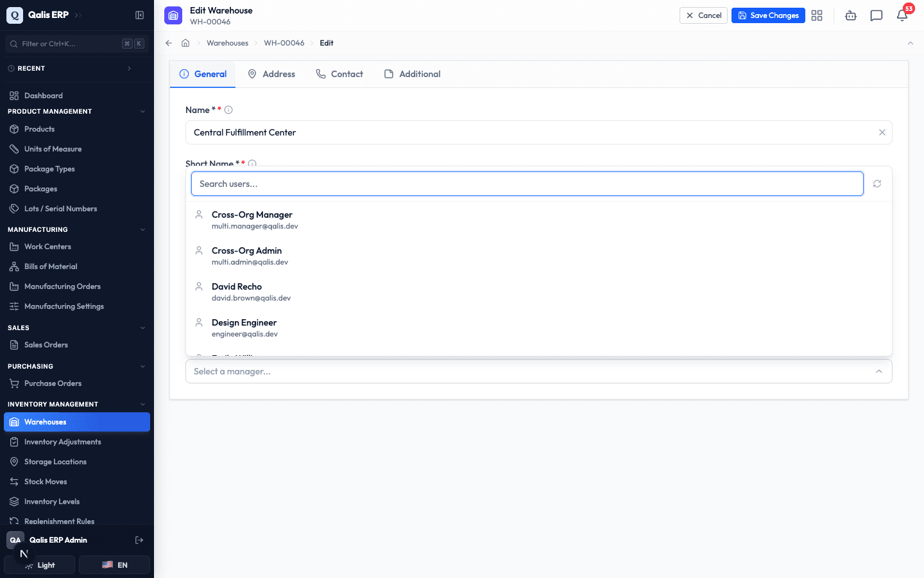Select David Recho user
924x578 pixels.
point(539,292)
